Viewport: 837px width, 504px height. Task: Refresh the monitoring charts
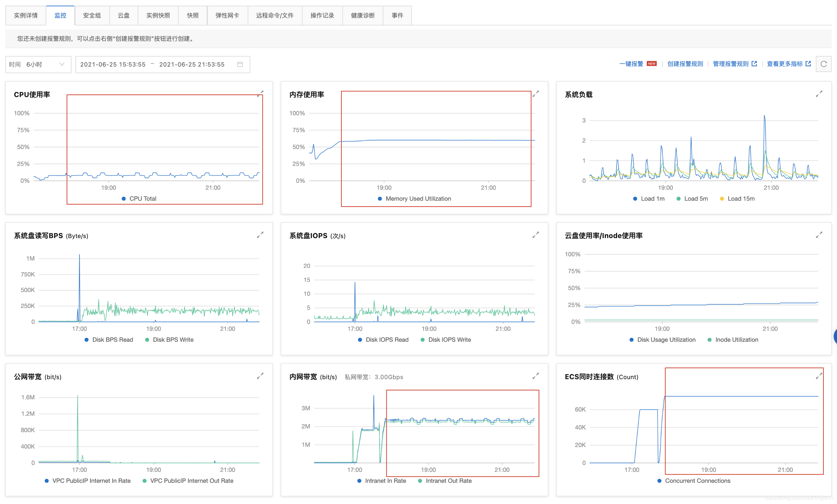823,64
